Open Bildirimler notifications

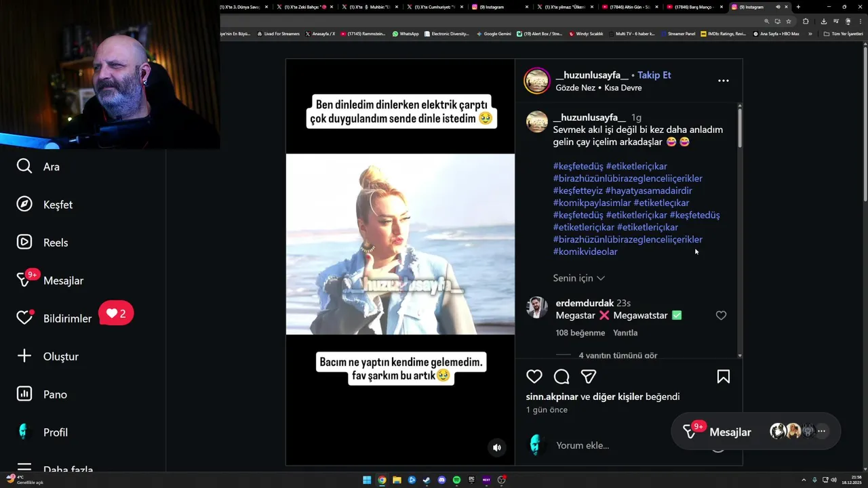tap(54, 319)
